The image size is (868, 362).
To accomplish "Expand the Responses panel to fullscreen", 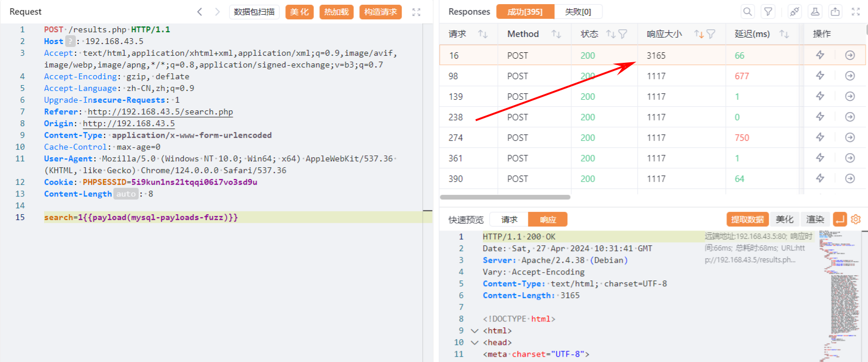I will (x=856, y=12).
